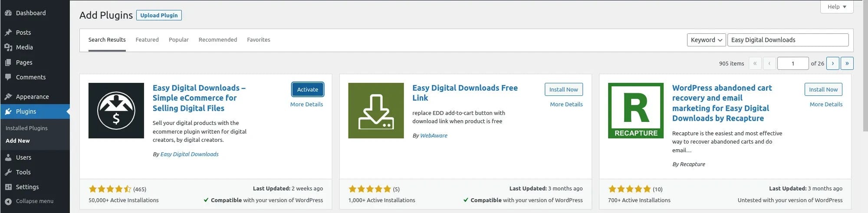Screen dimensions: 868x213
Task: Open the Media menu item
Action: pos(35,47)
